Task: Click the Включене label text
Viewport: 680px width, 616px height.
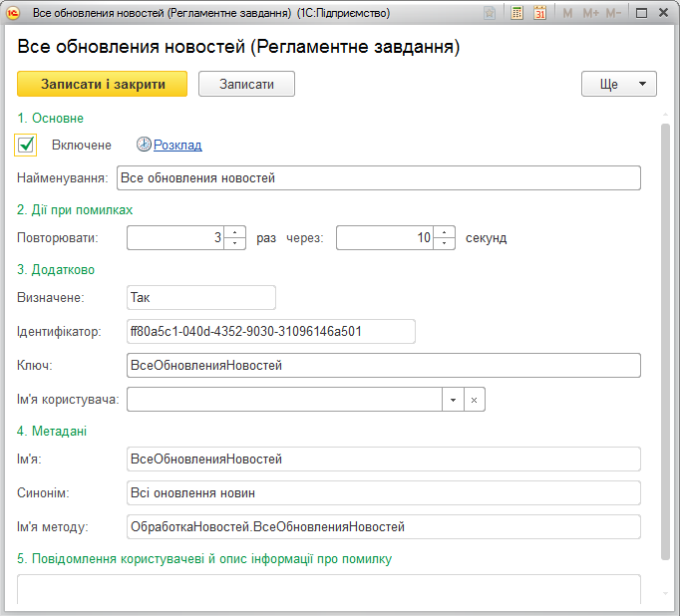Action: pos(82,145)
